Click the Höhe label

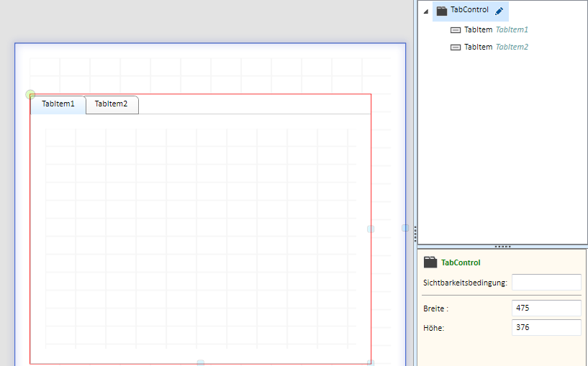click(433, 328)
